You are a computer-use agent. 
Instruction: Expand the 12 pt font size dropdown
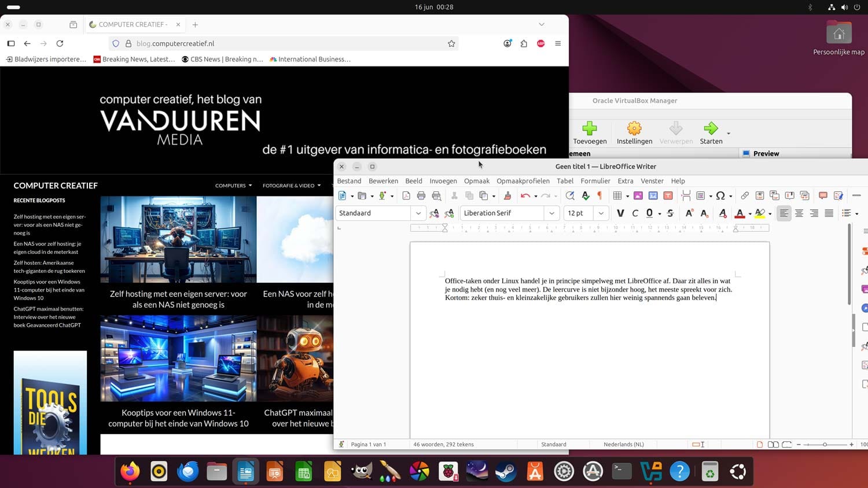601,213
